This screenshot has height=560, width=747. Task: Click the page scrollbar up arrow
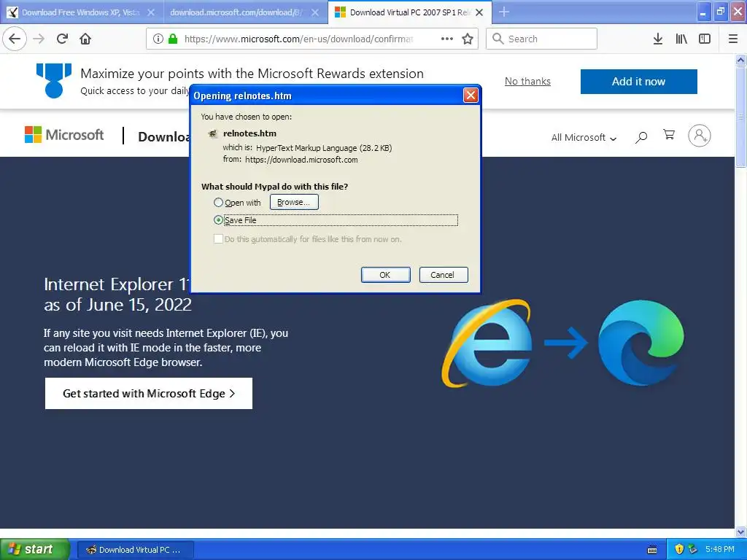pyautogui.click(x=740, y=61)
